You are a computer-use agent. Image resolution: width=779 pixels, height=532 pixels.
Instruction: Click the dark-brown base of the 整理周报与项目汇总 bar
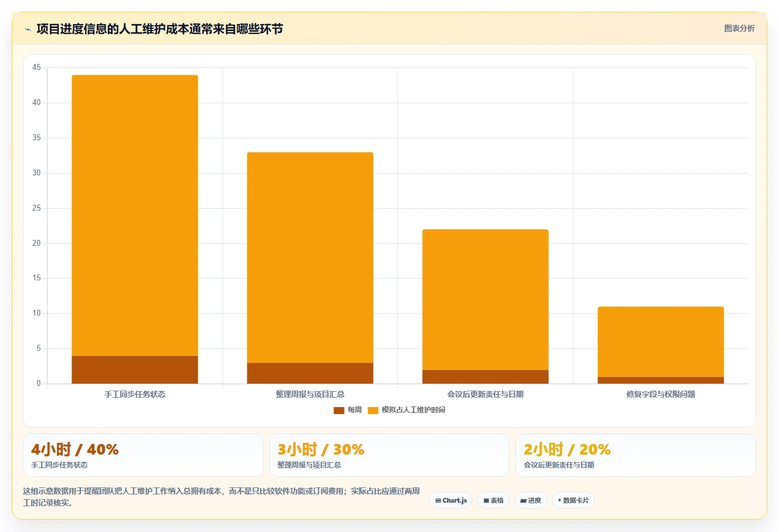click(x=310, y=373)
